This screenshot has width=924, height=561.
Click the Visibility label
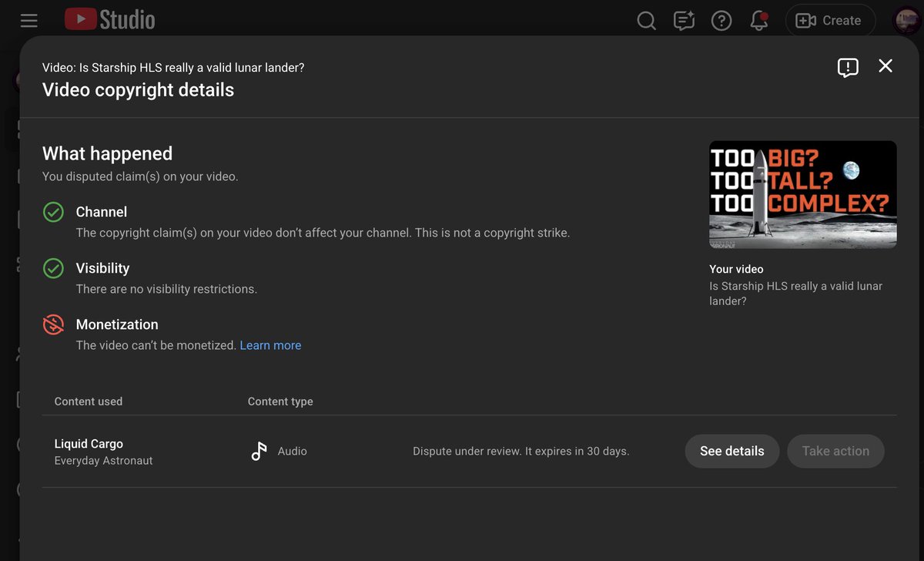(102, 268)
